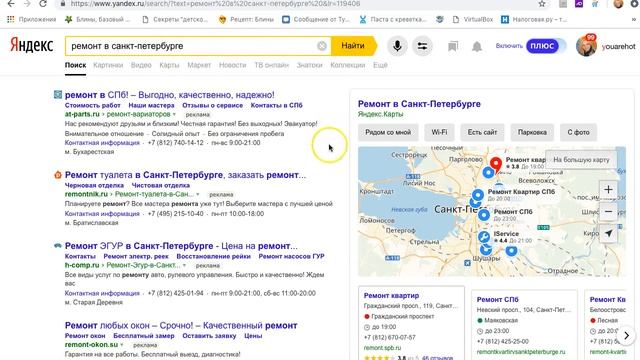
Task: Click the IService wrench map marker
Action: pos(484,237)
